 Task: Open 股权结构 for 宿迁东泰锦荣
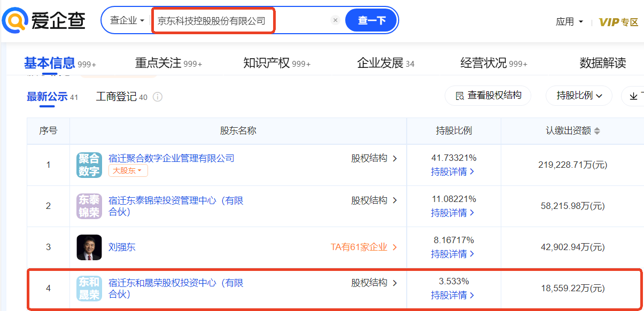point(374,200)
